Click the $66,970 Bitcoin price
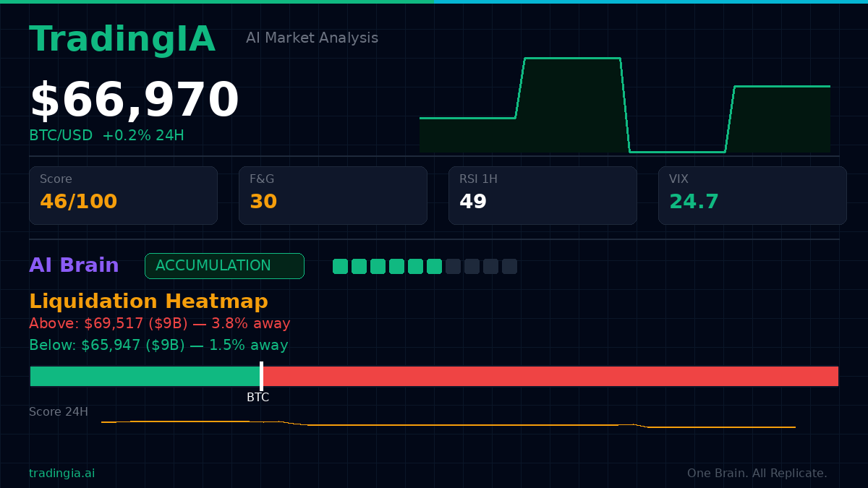Viewport: 868px width, 488px height. 134,100
